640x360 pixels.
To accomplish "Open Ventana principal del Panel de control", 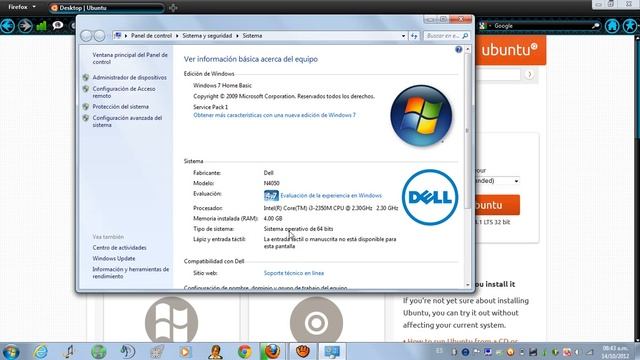I will 130,58.
